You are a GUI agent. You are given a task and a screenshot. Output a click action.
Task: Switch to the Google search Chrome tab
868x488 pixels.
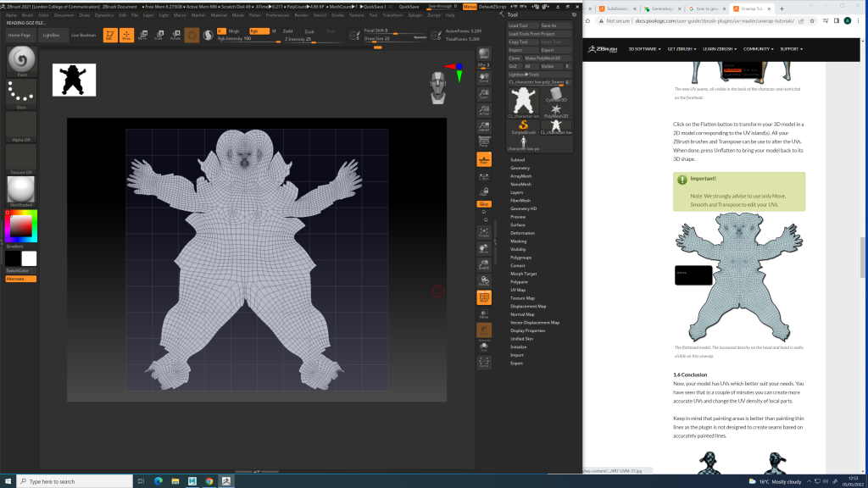point(706,8)
